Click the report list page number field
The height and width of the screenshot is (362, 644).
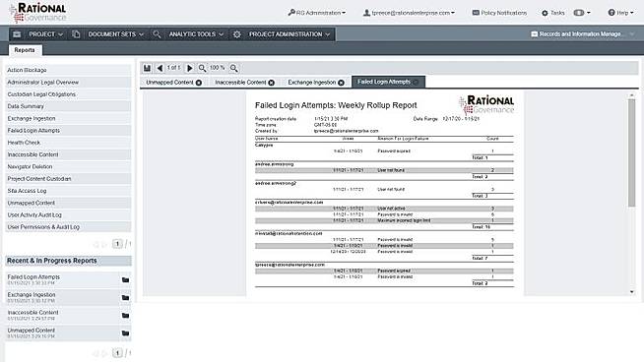point(117,244)
